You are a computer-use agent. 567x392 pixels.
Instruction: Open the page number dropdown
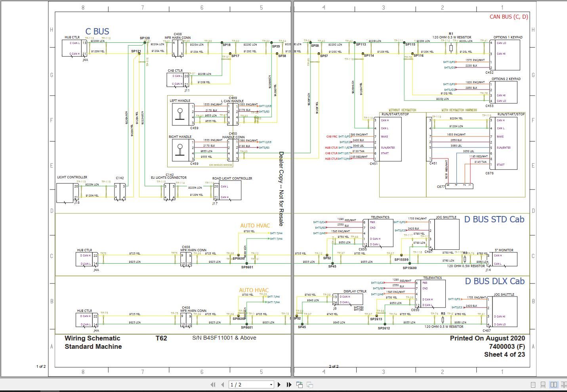[271, 384]
